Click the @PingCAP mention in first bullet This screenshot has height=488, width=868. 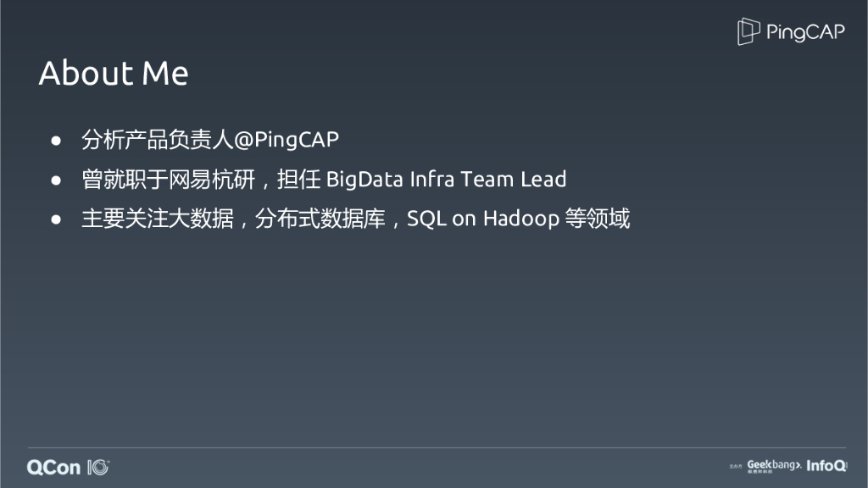(x=286, y=140)
